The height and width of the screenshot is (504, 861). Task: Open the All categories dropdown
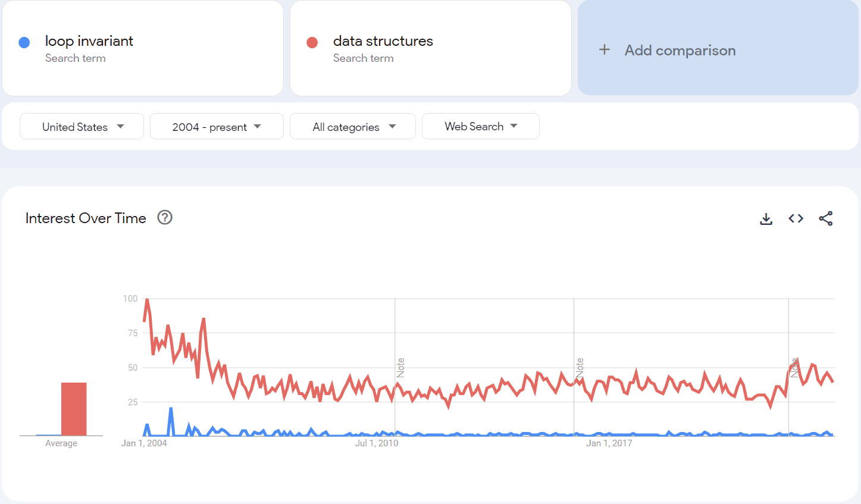(x=352, y=126)
